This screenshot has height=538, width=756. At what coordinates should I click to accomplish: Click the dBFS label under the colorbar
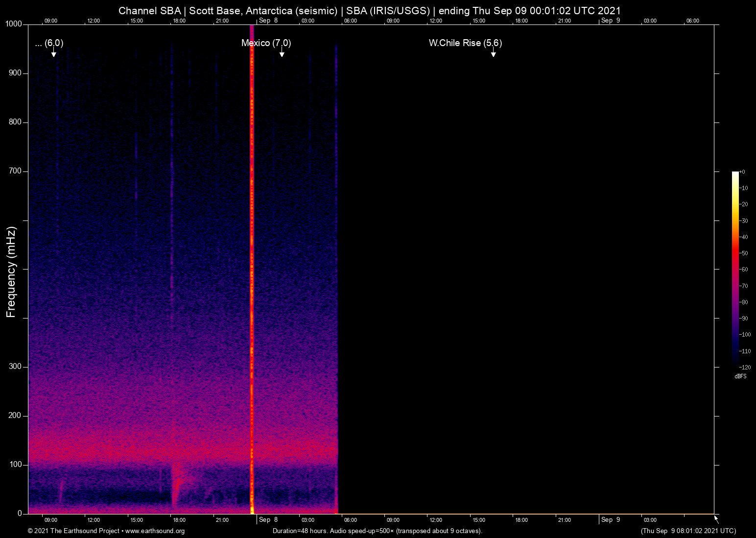coord(740,376)
